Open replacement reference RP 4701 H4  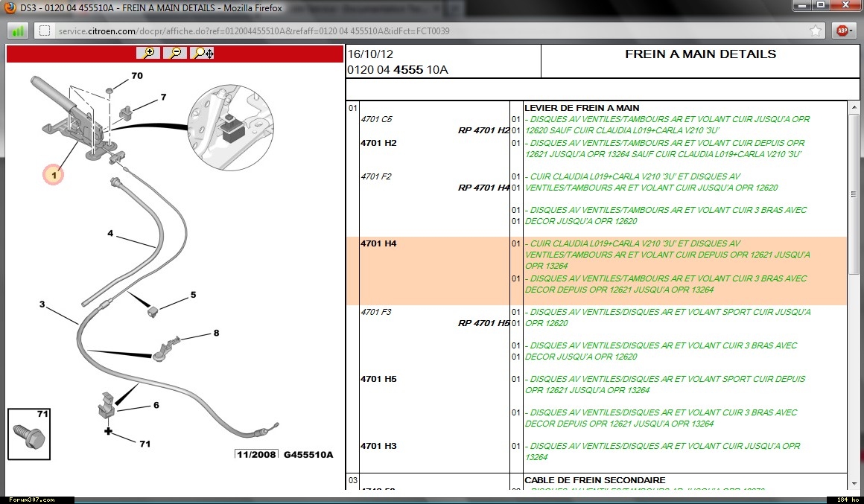(483, 188)
